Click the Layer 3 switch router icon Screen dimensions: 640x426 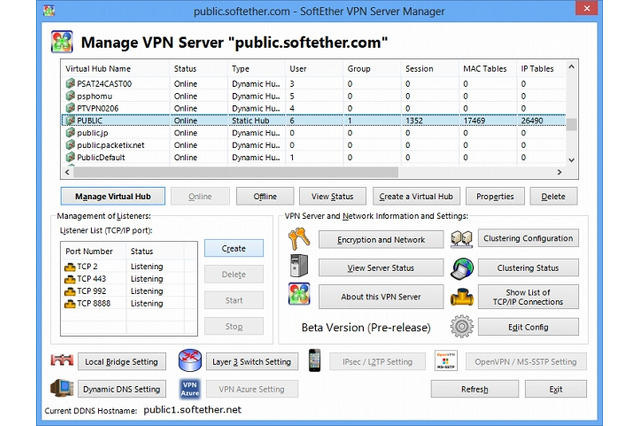[190, 361]
